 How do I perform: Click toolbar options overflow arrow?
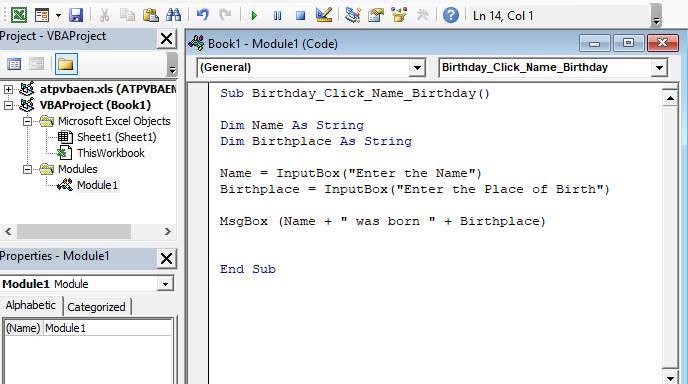656,17
